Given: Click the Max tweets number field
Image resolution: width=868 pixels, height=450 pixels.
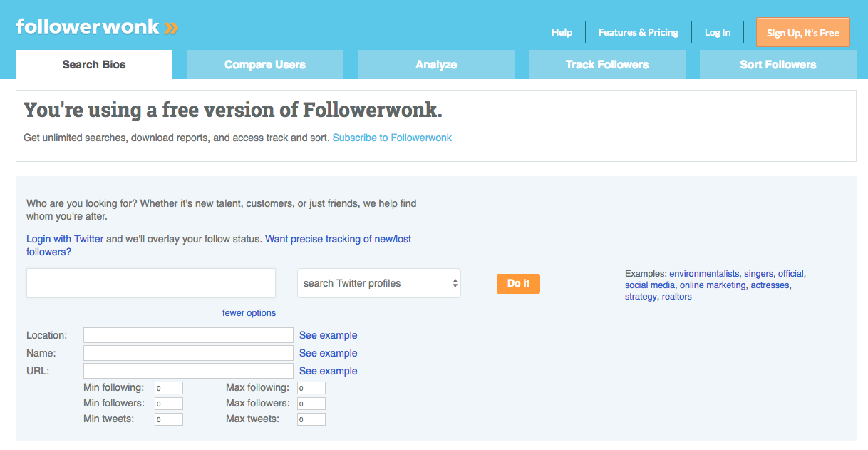Looking at the screenshot, I should click(x=311, y=419).
